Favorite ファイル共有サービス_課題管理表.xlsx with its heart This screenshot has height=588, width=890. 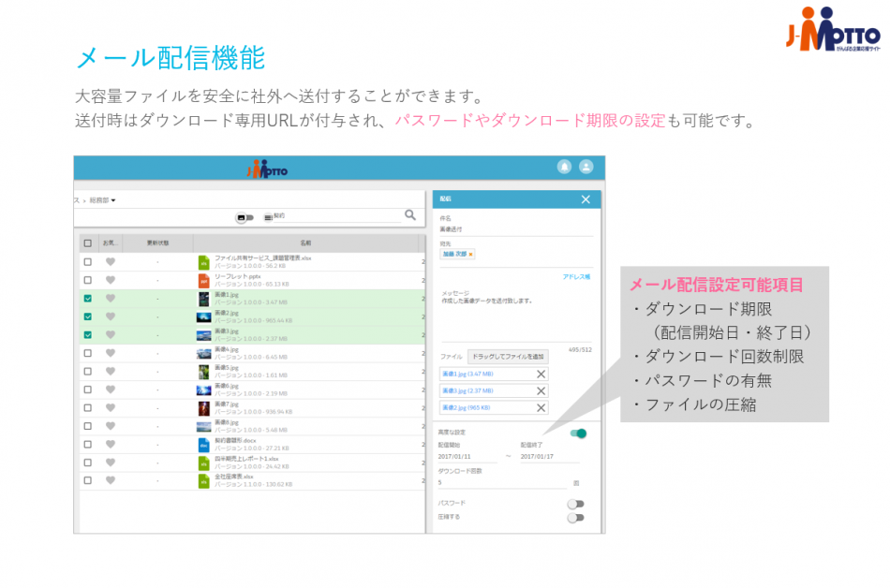111,262
